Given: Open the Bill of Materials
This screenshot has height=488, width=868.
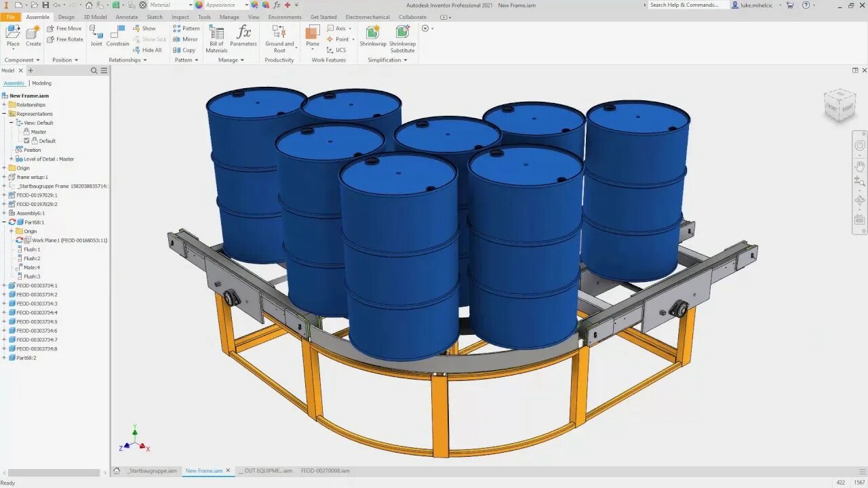Looking at the screenshot, I should [216, 39].
